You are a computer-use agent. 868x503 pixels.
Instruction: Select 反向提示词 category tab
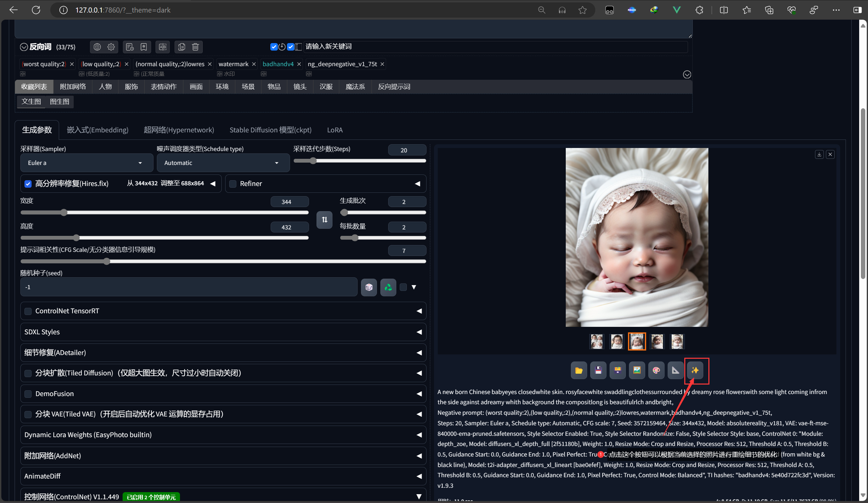coord(394,87)
